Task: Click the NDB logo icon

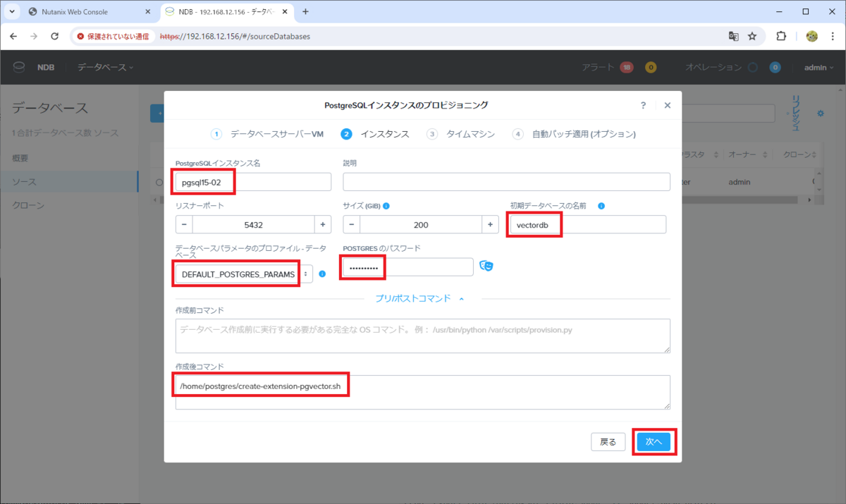Action: click(19, 68)
